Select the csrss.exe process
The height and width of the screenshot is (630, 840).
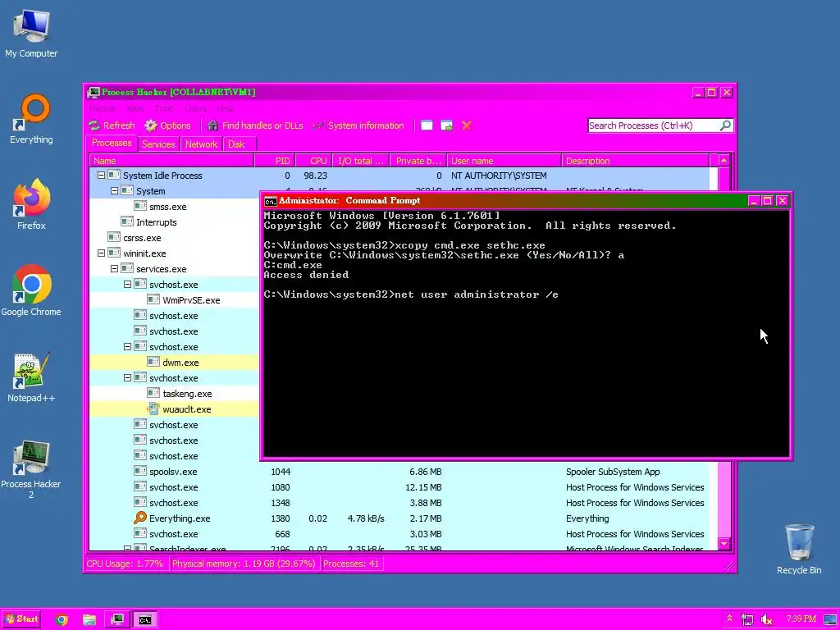(174, 237)
